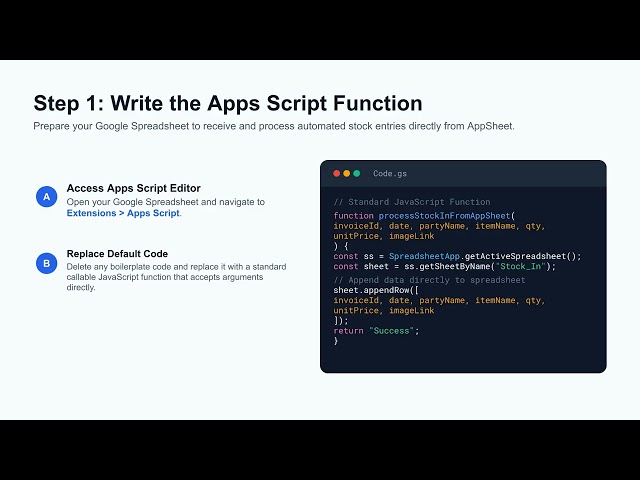Image resolution: width=640 pixels, height=480 pixels.
Task: Click the green dot in code window
Action: 357,173
